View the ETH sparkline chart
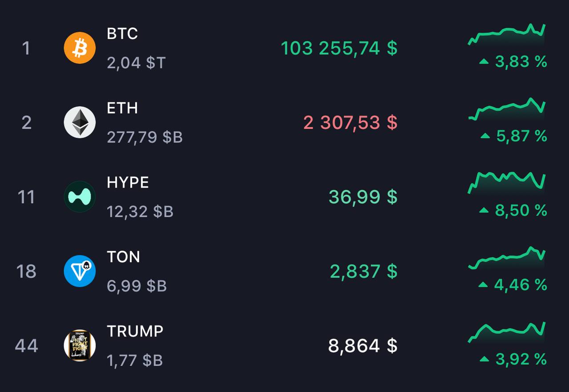Screen dimensions: 569x392 click(507, 109)
